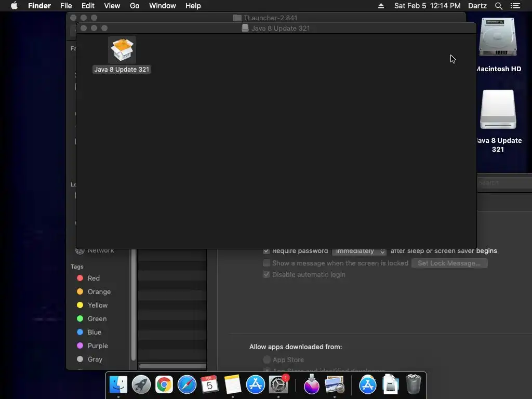Select the Java 8 Update 321 desktop disk image

click(x=498, y=110)
